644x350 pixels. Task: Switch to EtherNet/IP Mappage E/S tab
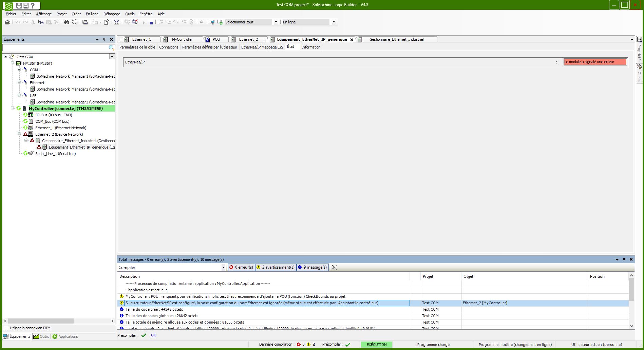tap(262, 47)
